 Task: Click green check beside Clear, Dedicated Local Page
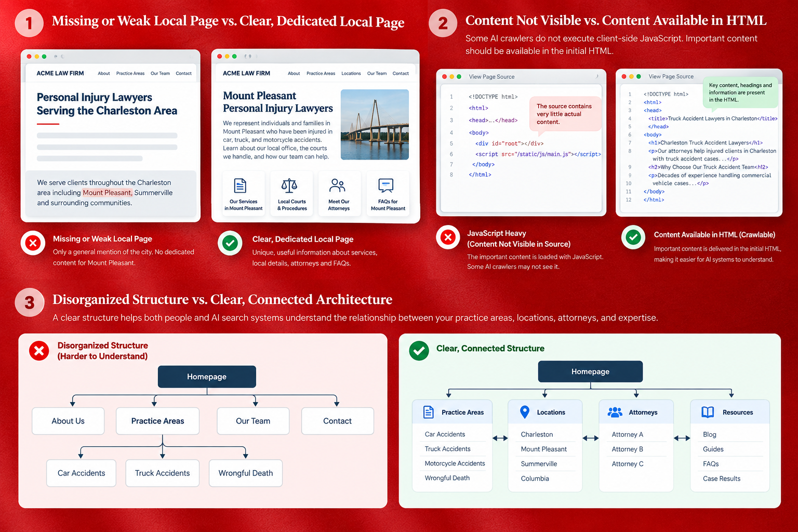pos(230,243)
